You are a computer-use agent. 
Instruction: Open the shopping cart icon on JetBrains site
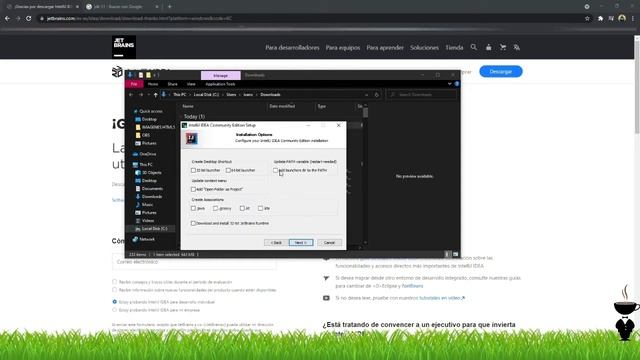[x=503, y=47]
